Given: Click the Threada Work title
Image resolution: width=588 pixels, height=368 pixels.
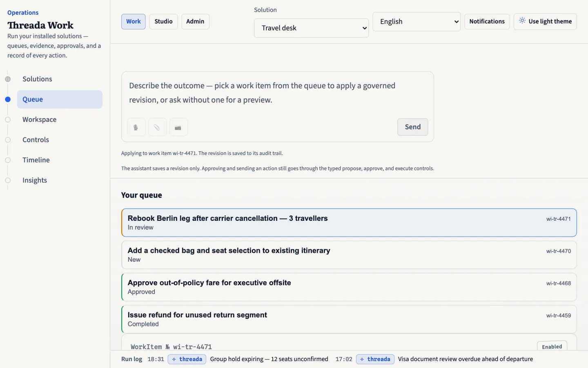Looking at the screenshot, I should click(40, 25).
